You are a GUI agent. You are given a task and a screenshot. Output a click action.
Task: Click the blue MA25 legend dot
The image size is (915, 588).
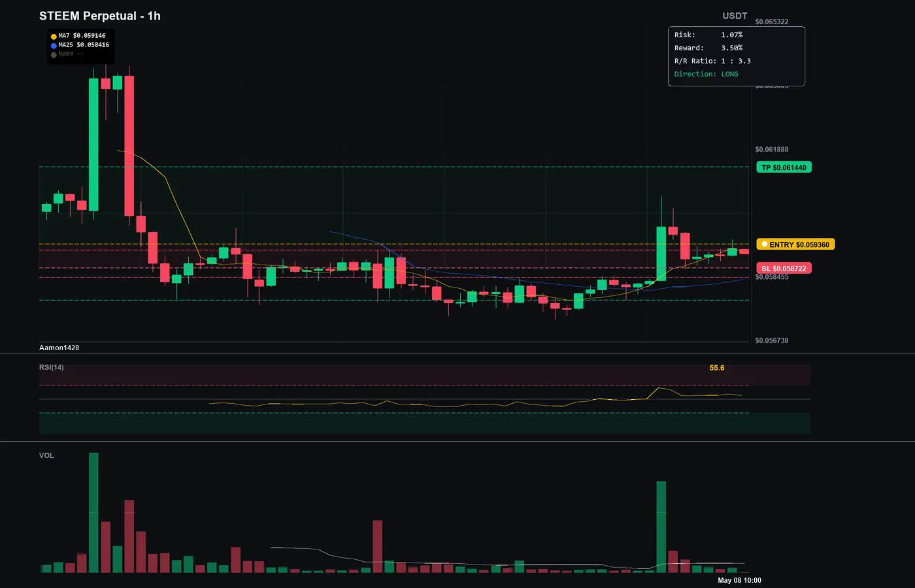point(54,46)
